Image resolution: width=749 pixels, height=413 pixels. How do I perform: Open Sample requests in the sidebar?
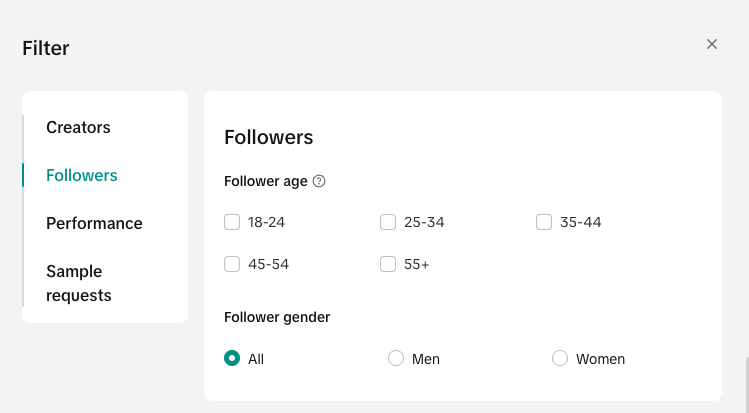79,283
